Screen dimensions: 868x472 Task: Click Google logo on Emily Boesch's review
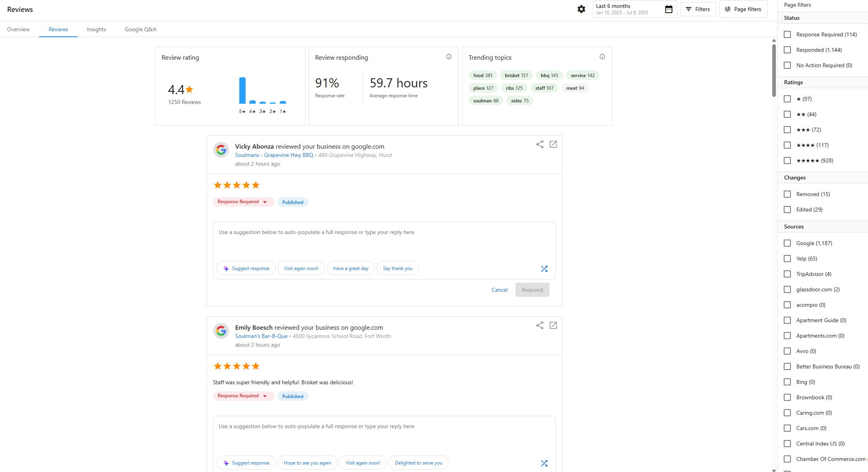(221, 331)
